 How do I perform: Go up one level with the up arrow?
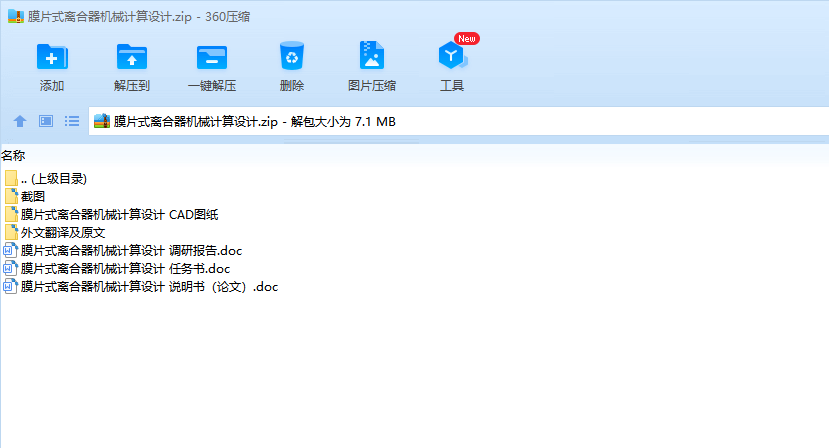tap(20, 121)
